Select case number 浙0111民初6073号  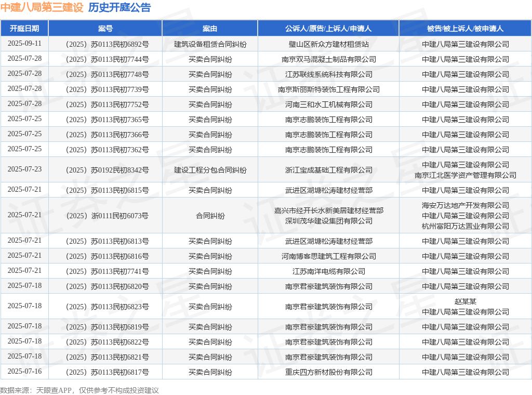click(x=107, y=216)
